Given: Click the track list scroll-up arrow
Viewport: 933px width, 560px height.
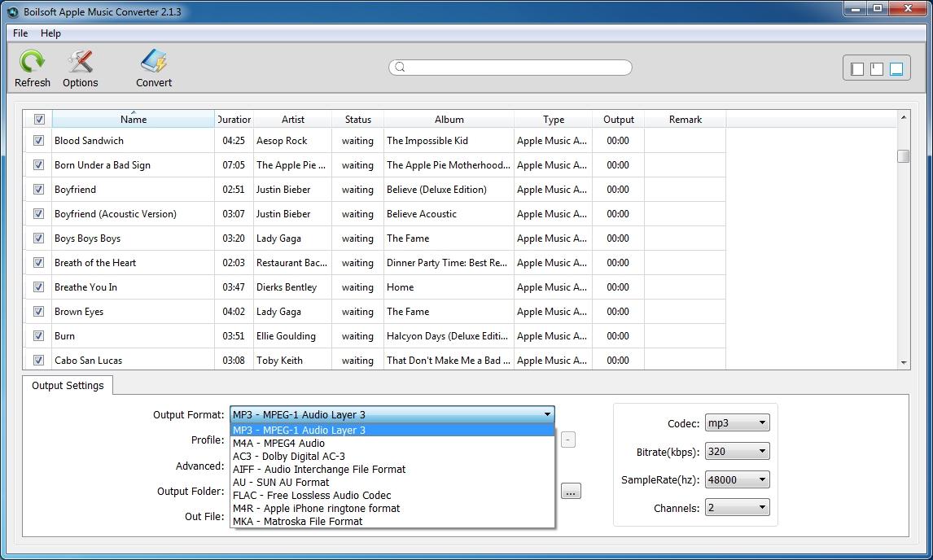Looking at the screenshot, I should (903, 117).
